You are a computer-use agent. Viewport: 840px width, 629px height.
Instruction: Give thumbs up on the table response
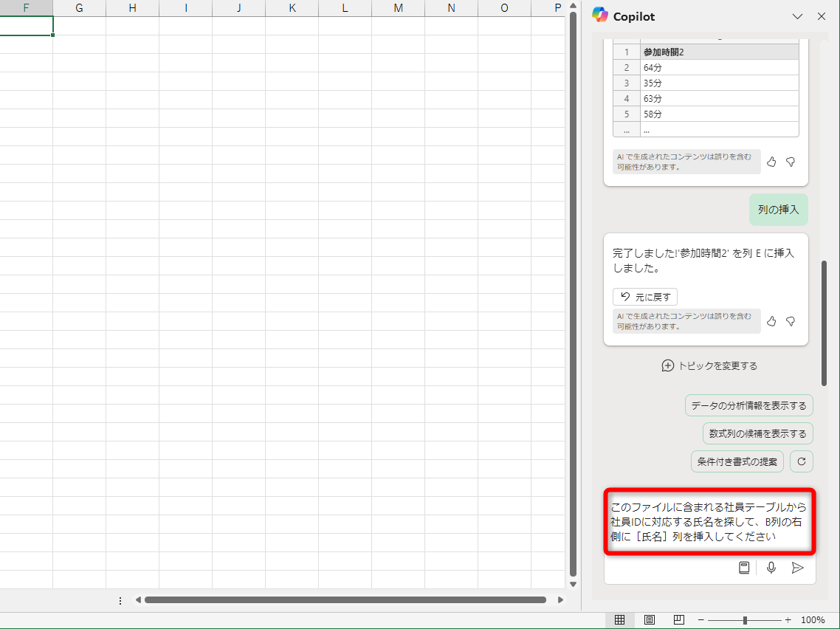pos(771,162)
